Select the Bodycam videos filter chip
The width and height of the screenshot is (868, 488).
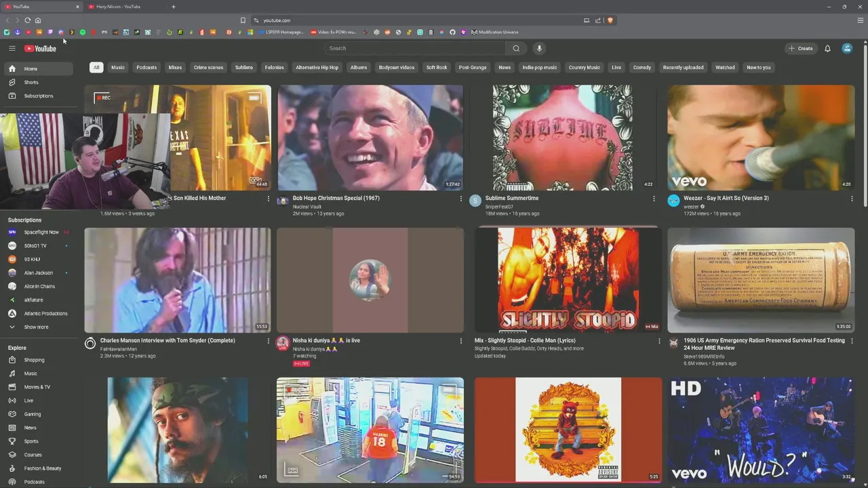coord(397,67)
